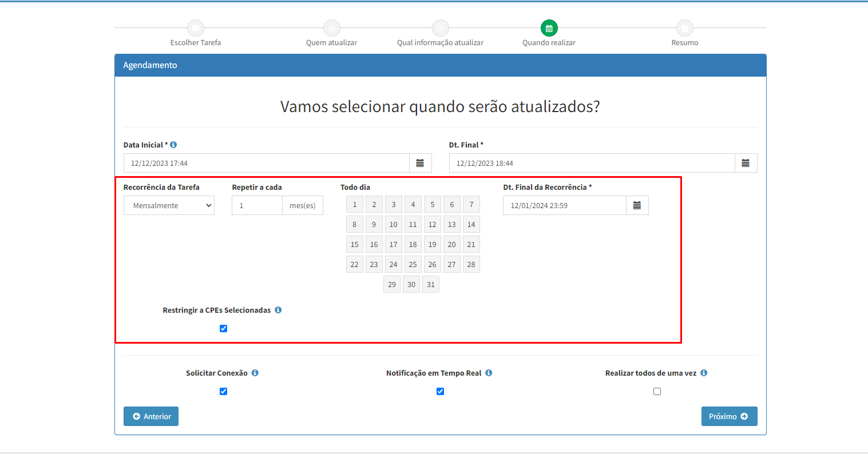Open calendar for Dt. Final da Recorrência
868x454 pixels.
(x=637, y=205)
